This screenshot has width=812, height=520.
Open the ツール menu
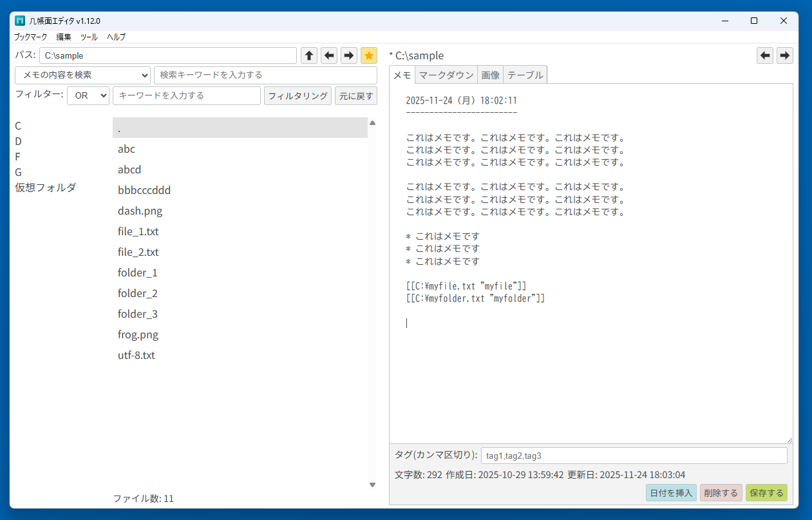(89, 37)
